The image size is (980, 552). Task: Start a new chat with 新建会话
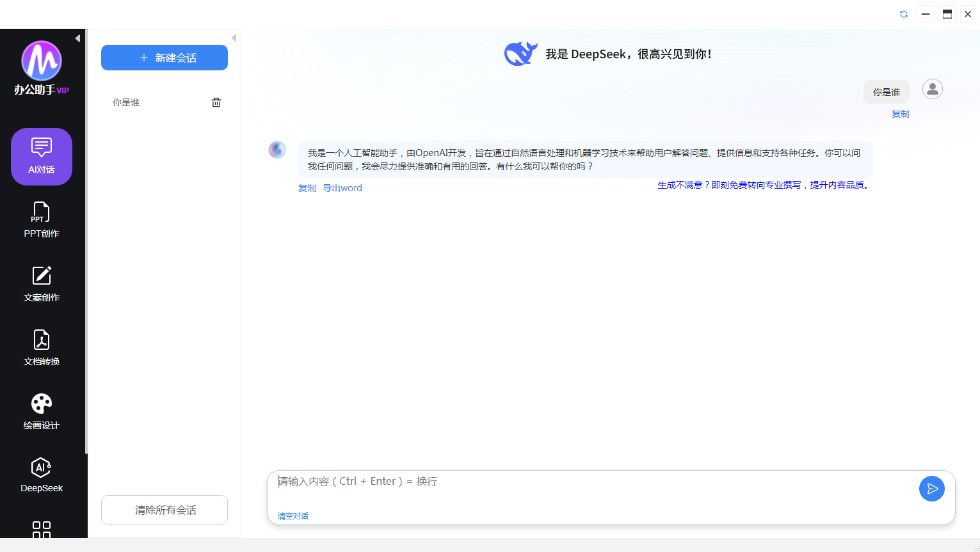pyautogui.click(x=165, y=58)
